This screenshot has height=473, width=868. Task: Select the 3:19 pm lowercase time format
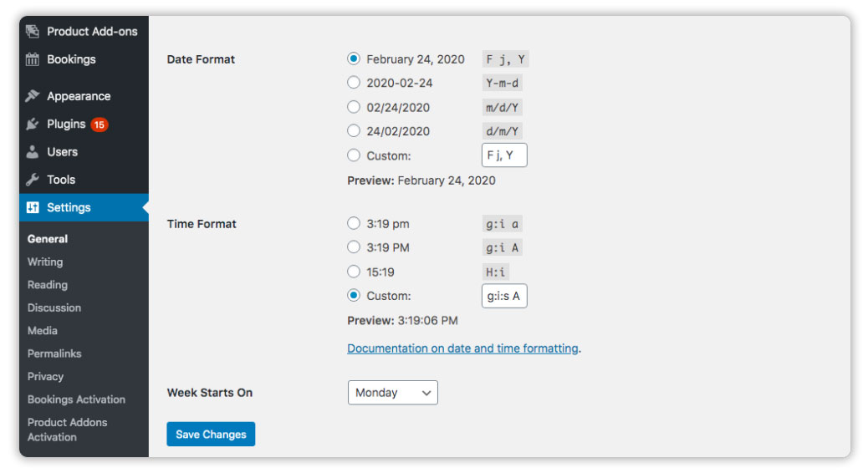coord(353,223)
